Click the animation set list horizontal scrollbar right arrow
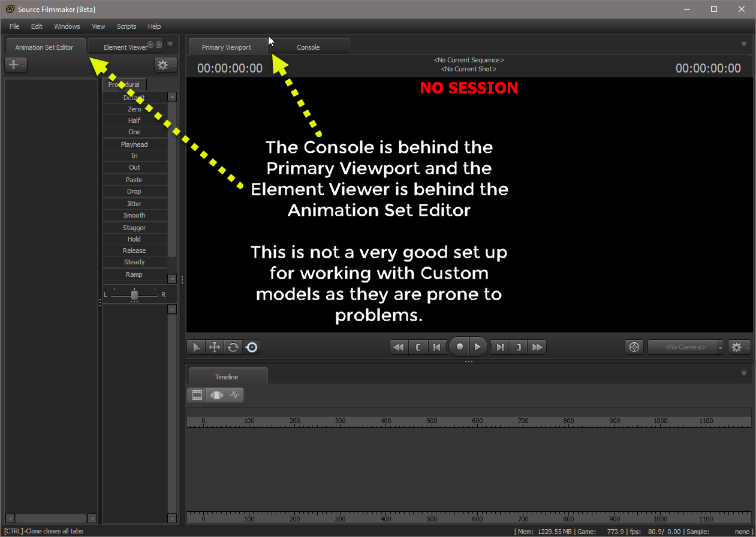756x537 pixels. [92, 518]
